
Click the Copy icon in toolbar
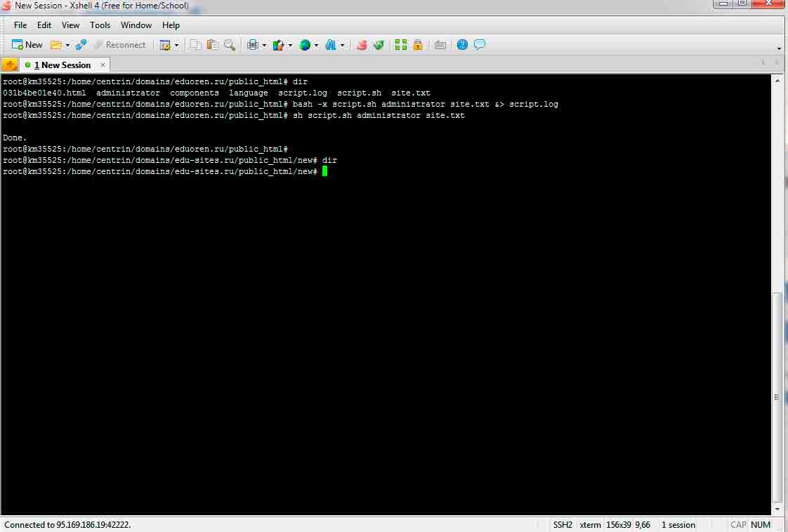(195, 45)
